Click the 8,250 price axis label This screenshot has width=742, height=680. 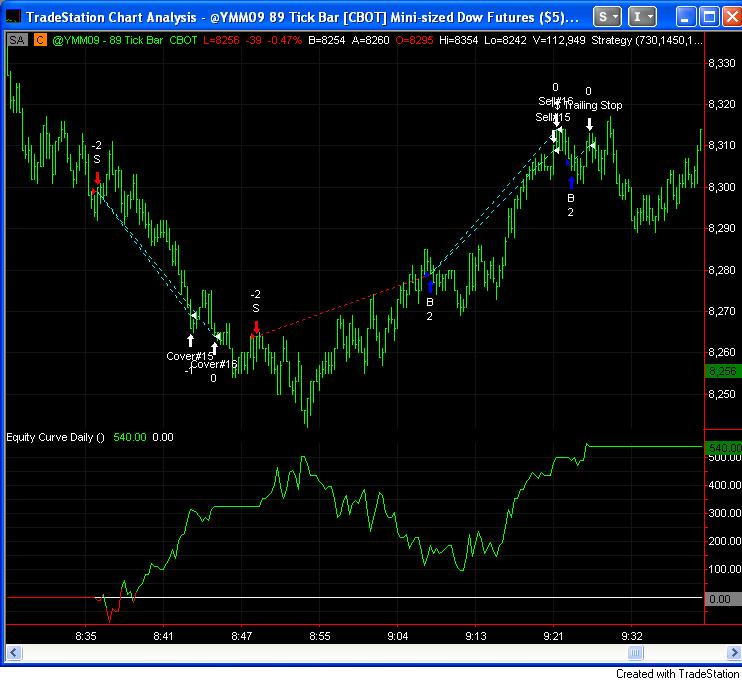tap(722, 394)
